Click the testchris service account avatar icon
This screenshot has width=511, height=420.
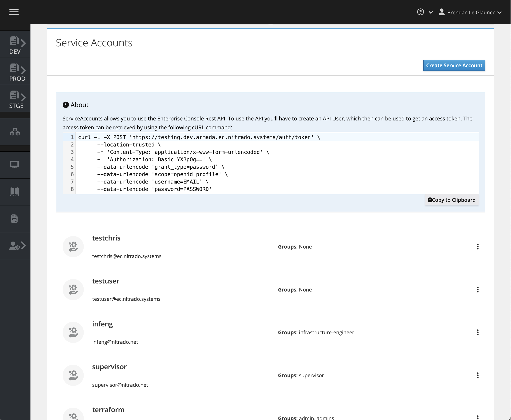(x=73, y=247)
